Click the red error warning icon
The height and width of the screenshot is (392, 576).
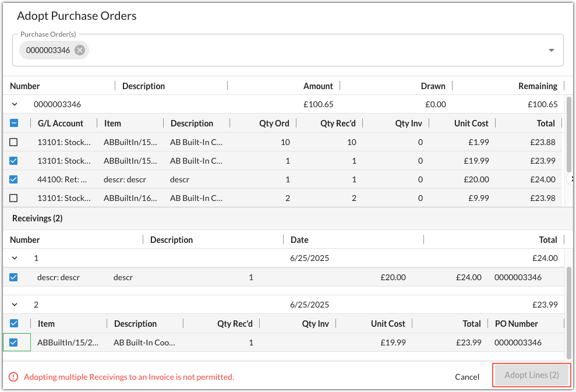coord(13,377)
